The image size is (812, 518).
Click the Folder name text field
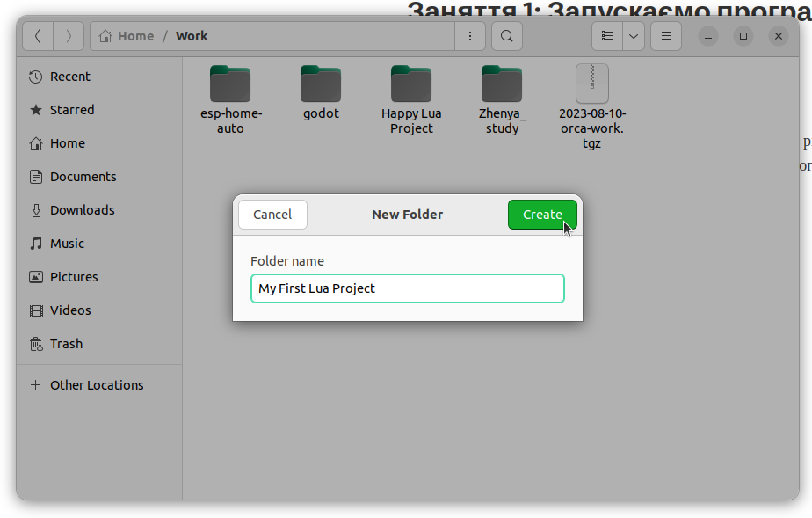pyautogui.click(x=407, y=288)
